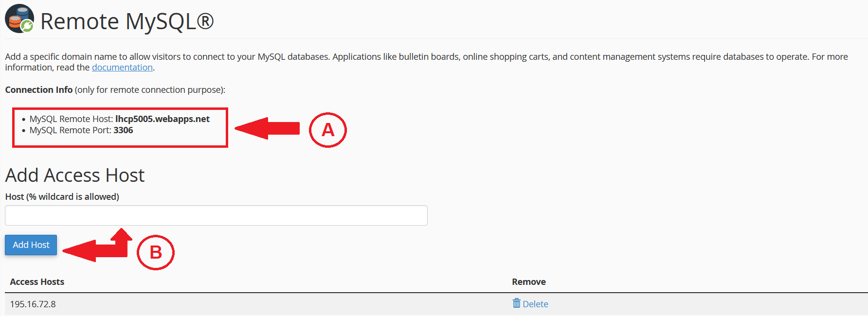Click the Add Host button
This screenshot has width=868, height=316.
pyautogui.click(x=31, y=245)
